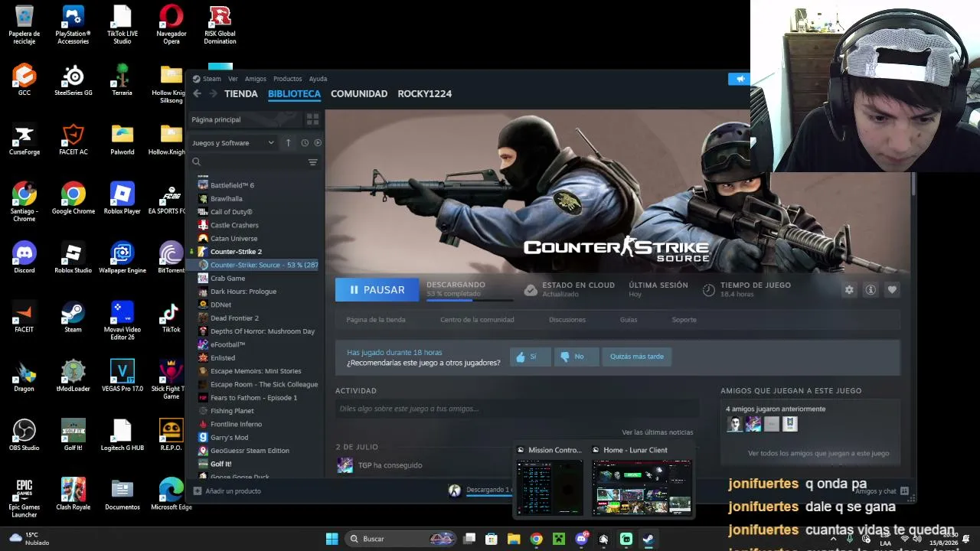Open the Productos menu
The width and height of the screenshot is (980, 551).
pyautogui.click(x=288, y=79)
